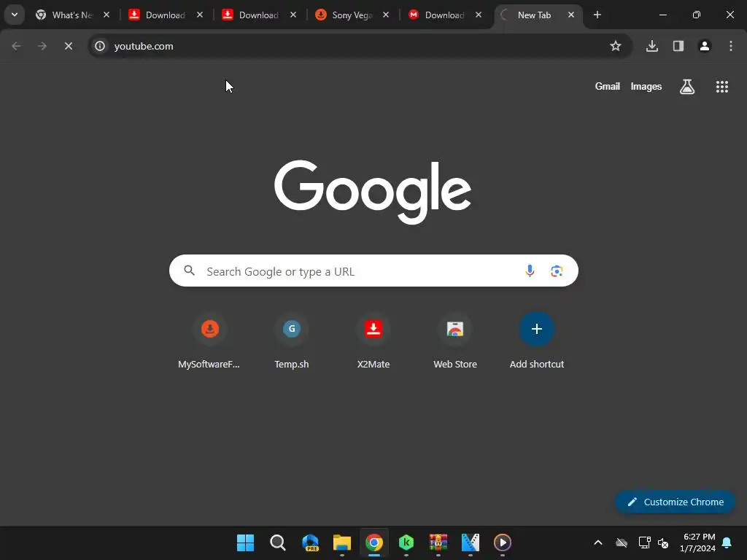Start voice search with the microphone
Screen dimensions: 747x560
(530, 271)
